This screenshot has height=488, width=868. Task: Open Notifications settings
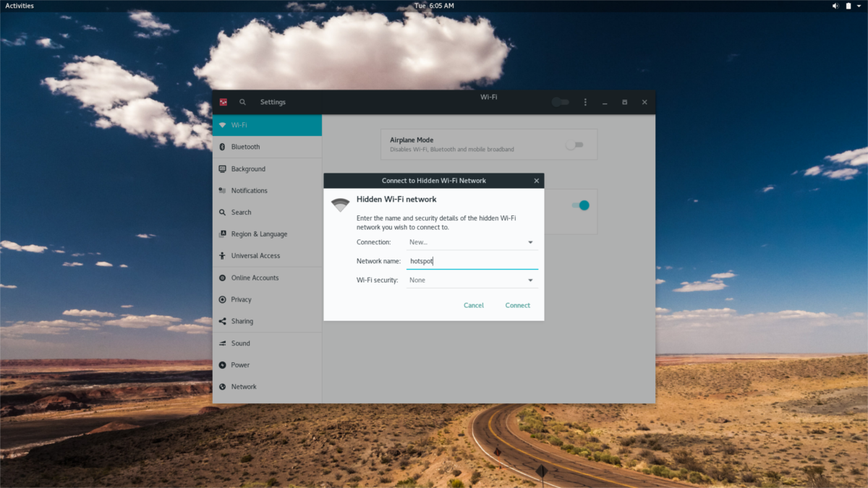point(267,190)
